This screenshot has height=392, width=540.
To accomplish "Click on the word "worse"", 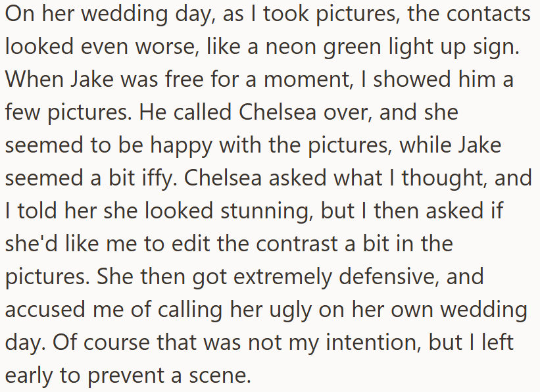I will (x=164, y=46).
